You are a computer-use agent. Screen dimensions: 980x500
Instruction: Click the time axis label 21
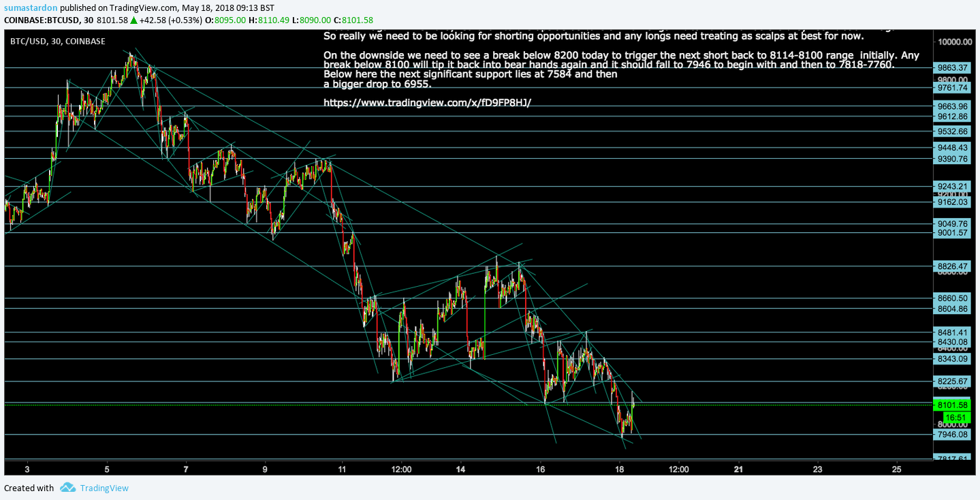click(739, 469)
